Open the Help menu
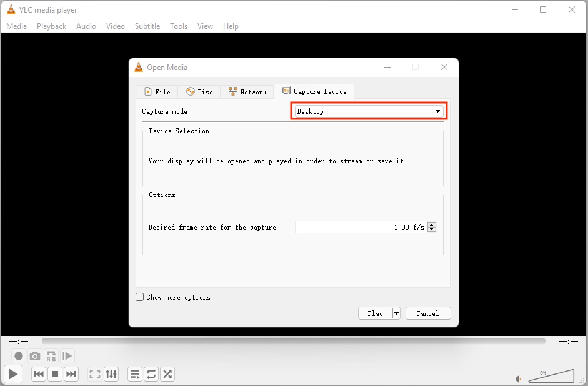 pos(231,26)
